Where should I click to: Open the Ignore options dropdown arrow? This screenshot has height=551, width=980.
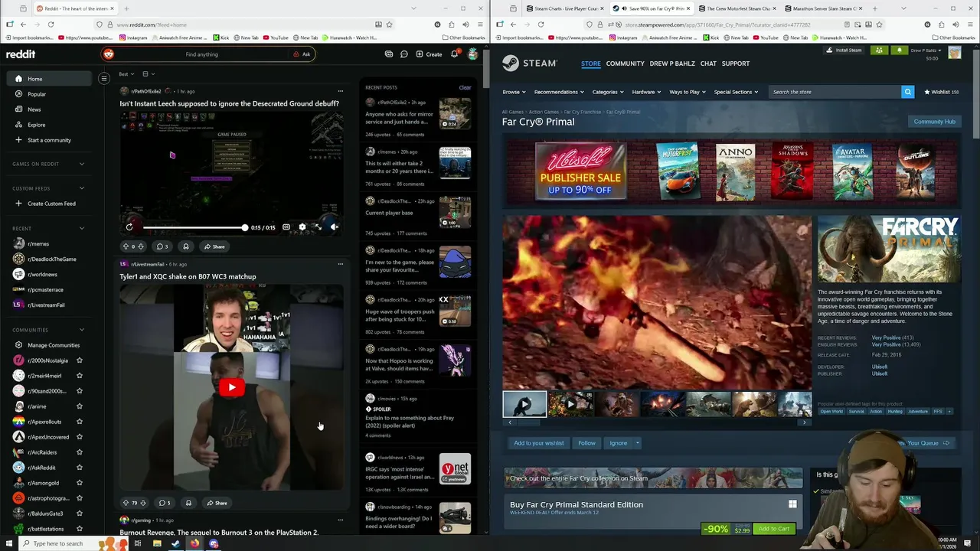(x=637, y=443)
